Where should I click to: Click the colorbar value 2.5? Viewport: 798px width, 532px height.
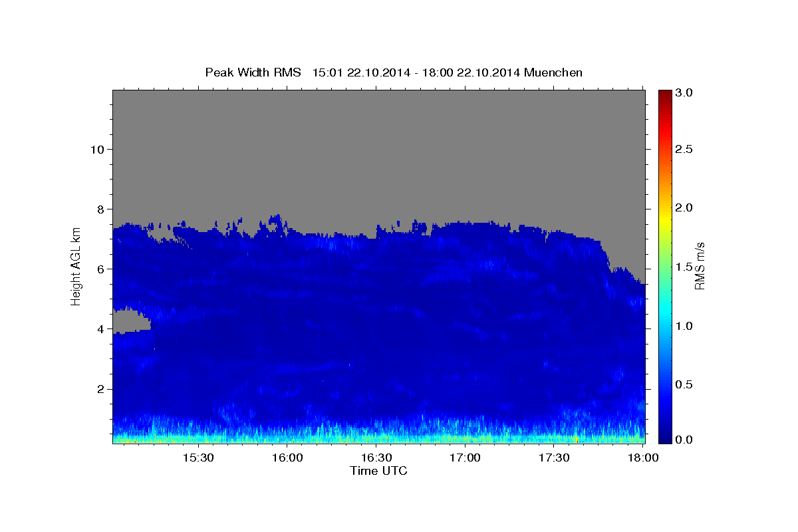click(684, 149)
